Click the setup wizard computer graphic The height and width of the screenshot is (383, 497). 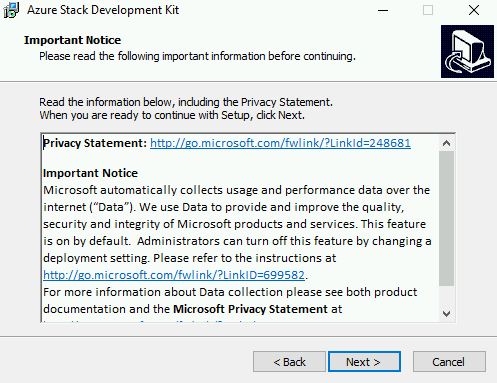(467, 51)
